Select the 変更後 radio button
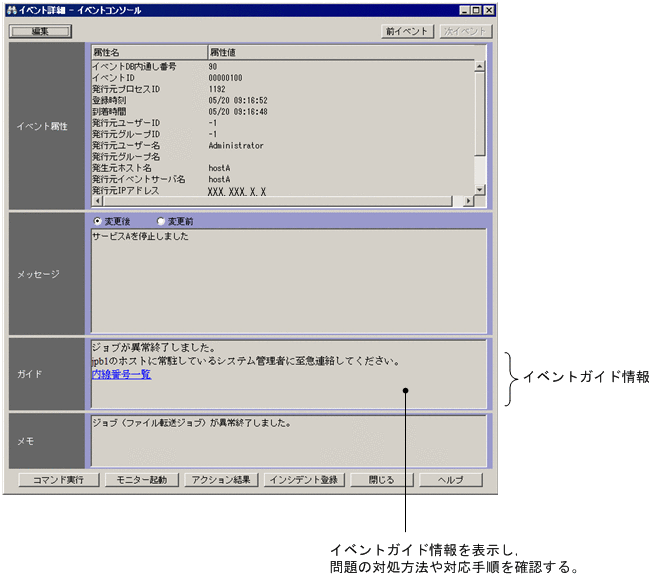The width and height of the screenshot is (653, 579). [98, 221]
